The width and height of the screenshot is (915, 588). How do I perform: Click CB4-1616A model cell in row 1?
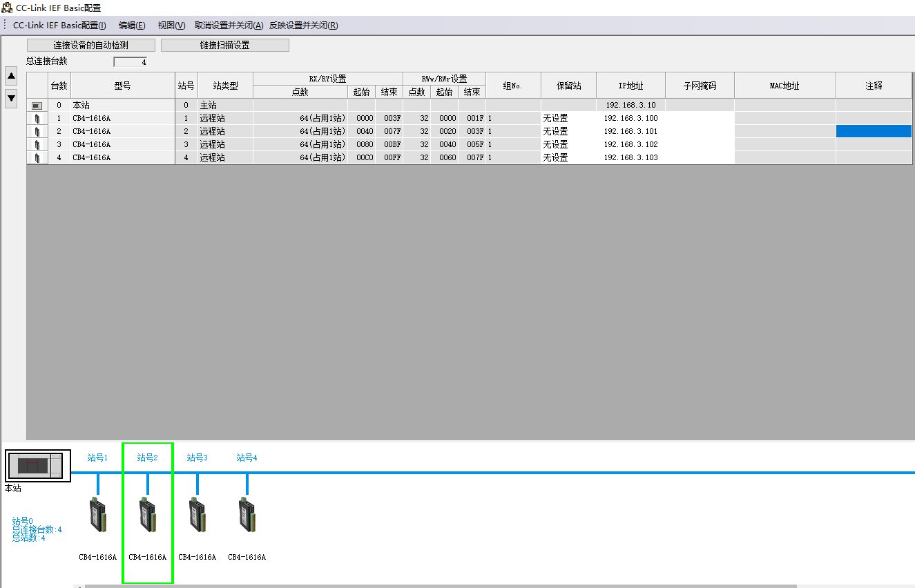click(x=122, y=119)
